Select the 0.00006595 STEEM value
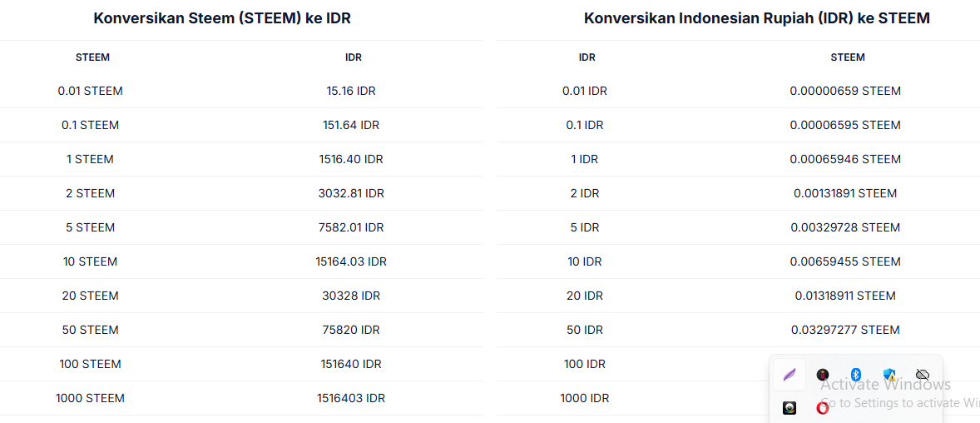The height and width of the screenshot is (423, 980). (x=845, y=125)
